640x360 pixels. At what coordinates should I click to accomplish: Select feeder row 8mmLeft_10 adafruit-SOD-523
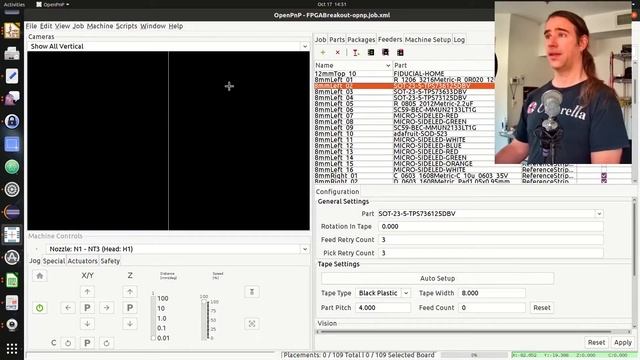point(404,133)
